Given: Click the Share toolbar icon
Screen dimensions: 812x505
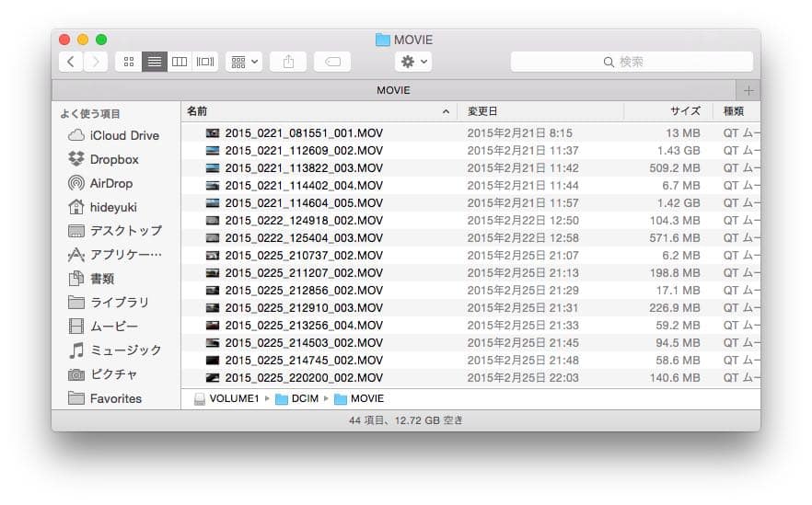Looking at the screenshot, I should (288, 62).
